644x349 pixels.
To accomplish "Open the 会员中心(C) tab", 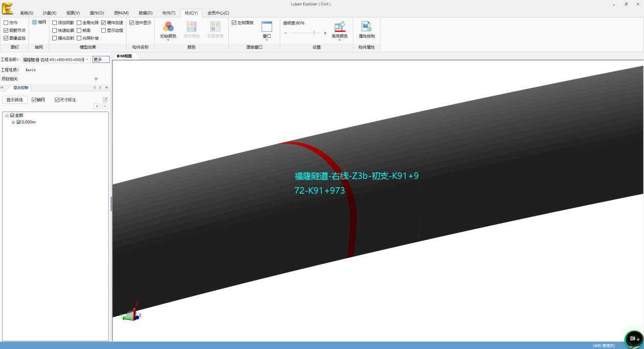I will coord(218,13).
